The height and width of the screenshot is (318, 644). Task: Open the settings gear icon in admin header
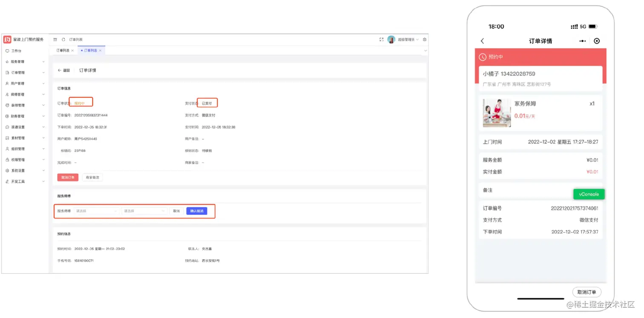pyautogui.click(x=425, y=40)
